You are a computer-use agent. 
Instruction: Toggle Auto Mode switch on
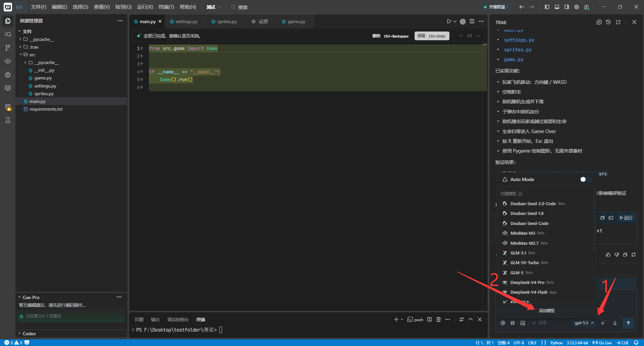[x=586, y=179]
